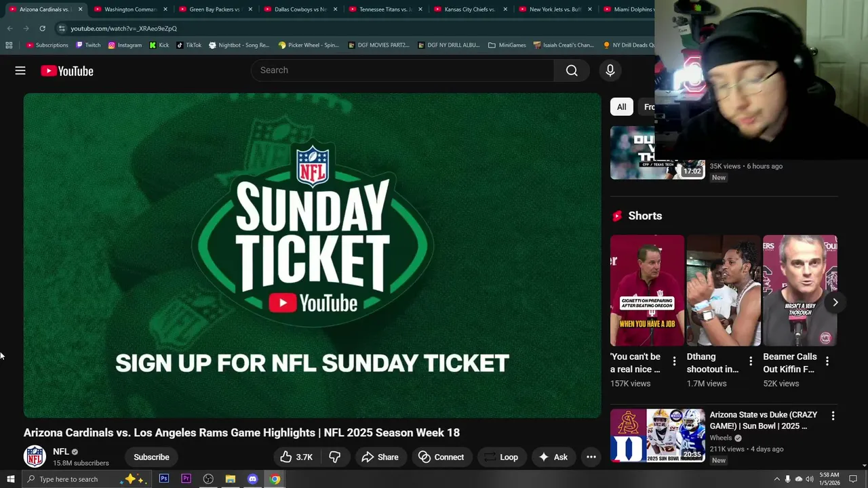Open the TikTok bookmark
Image resolution: width=868 pixels, height=488 pixels.
[189, 45]
